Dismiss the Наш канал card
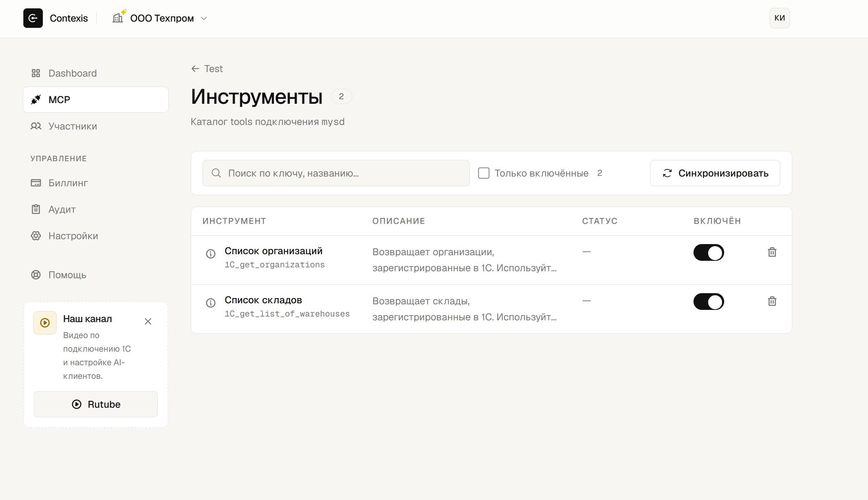The width and height of the screenshot is (868, 500). point(148,321)
